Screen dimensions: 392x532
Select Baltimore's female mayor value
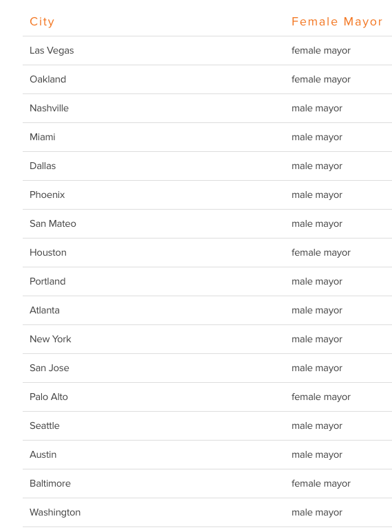(x=321, y=483)
